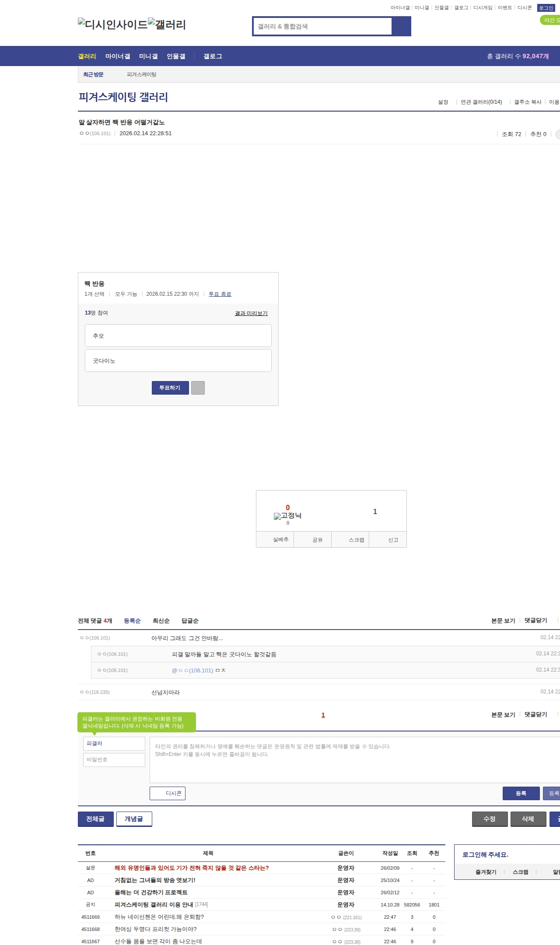Image resolution: width=560 pixels, height=945 pixels.
Task: Open 디시게임 in the top utility links
Action: [483, 8]
